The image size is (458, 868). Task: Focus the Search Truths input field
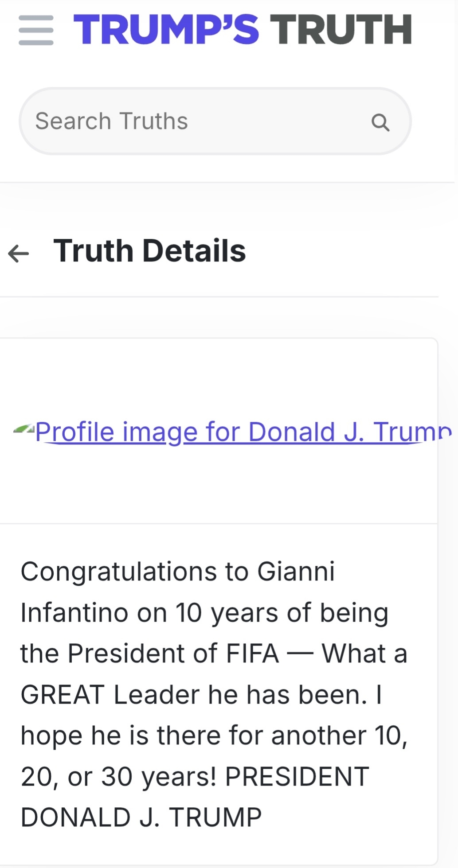195,121
